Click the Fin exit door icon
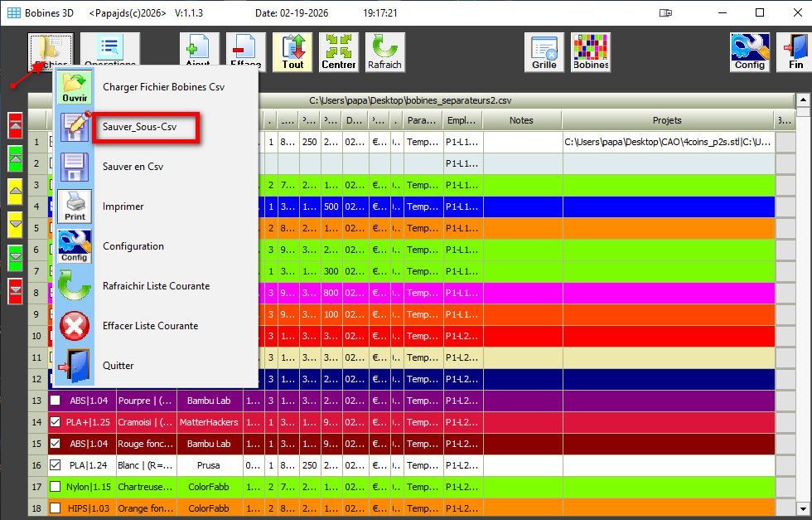The image size is (812, 520). click(796, 52)
